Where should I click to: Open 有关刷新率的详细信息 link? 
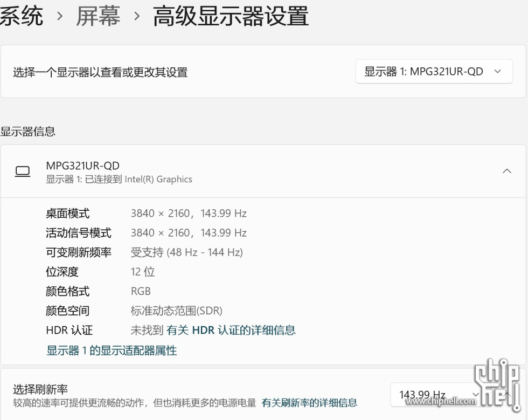tap(309, 403)
